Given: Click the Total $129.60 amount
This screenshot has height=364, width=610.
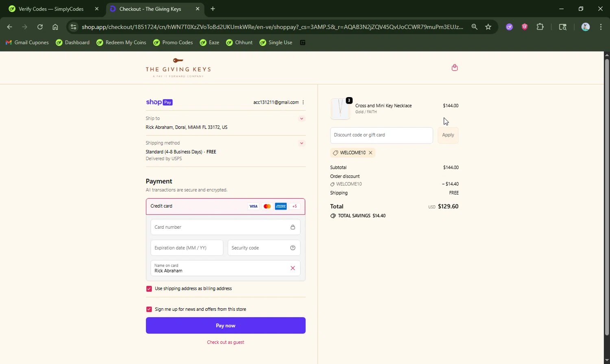Looking at the screenshot, I should coord(448,206).
